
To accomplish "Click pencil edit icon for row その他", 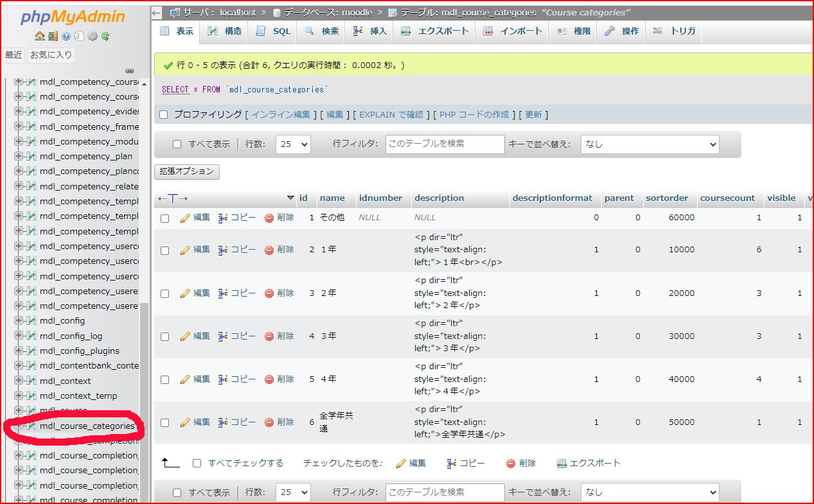I will (186, 218).
